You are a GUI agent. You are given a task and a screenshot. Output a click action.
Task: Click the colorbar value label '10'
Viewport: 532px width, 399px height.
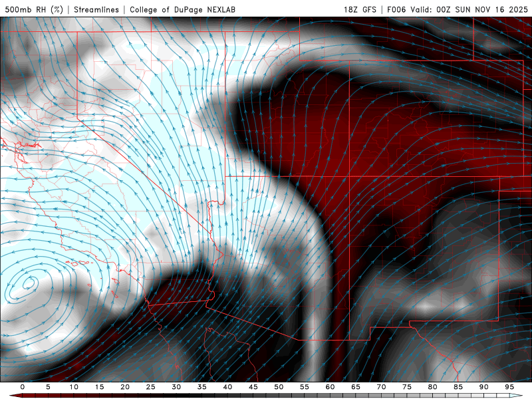click(x=74, y=387)
